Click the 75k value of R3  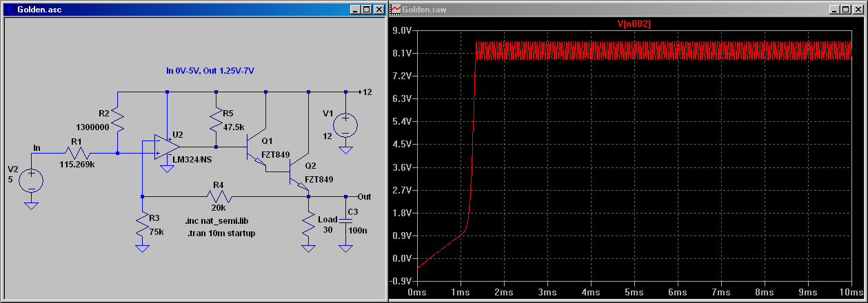point(157,232)
